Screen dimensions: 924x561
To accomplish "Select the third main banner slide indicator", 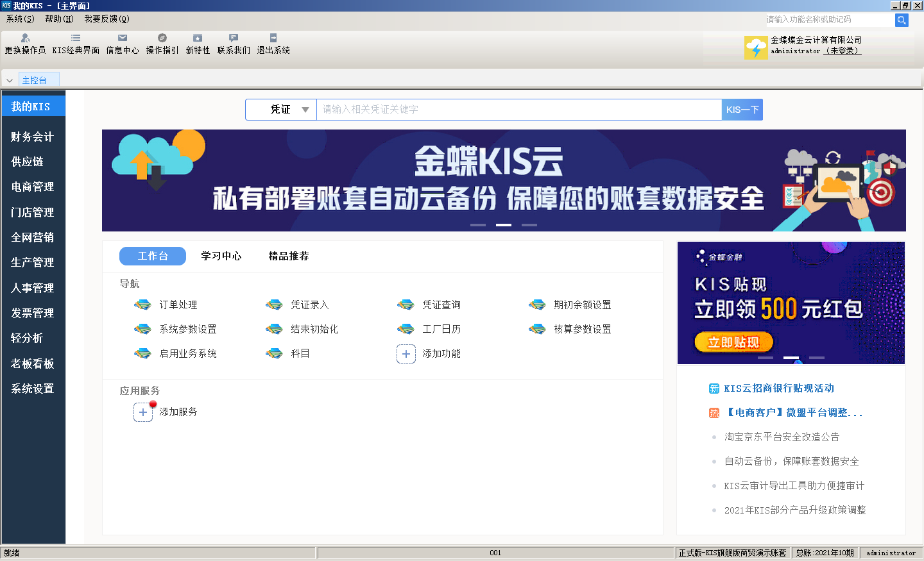I will pos(529,225).
